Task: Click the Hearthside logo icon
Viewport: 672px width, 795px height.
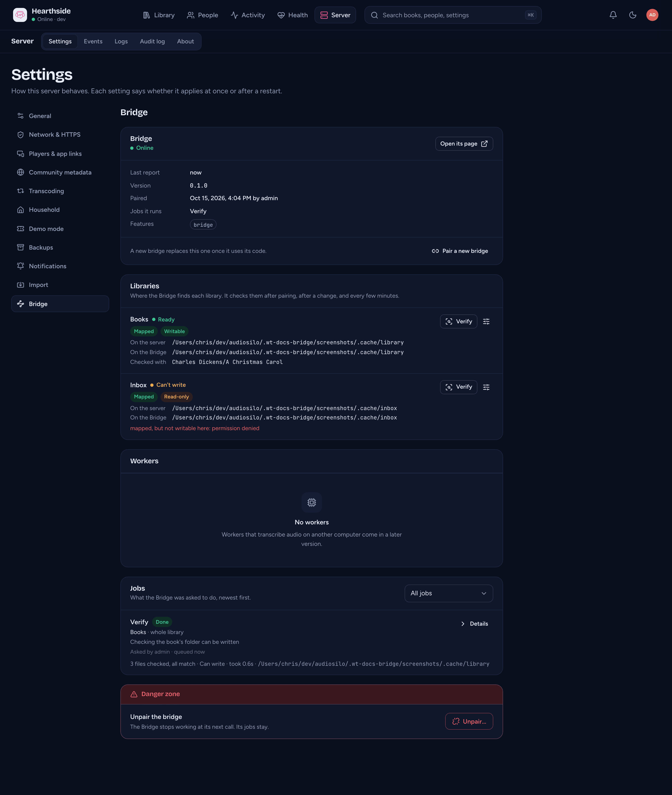Action: (x=20, y=15)
